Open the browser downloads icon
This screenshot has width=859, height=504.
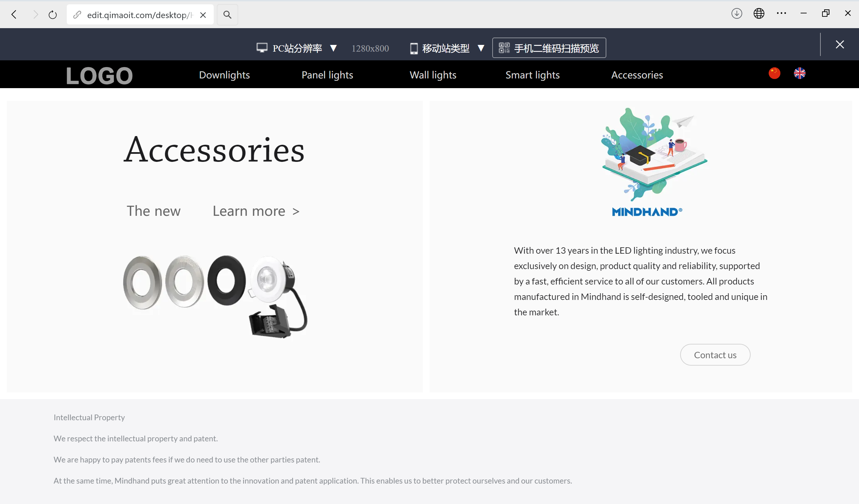point(737,14)
